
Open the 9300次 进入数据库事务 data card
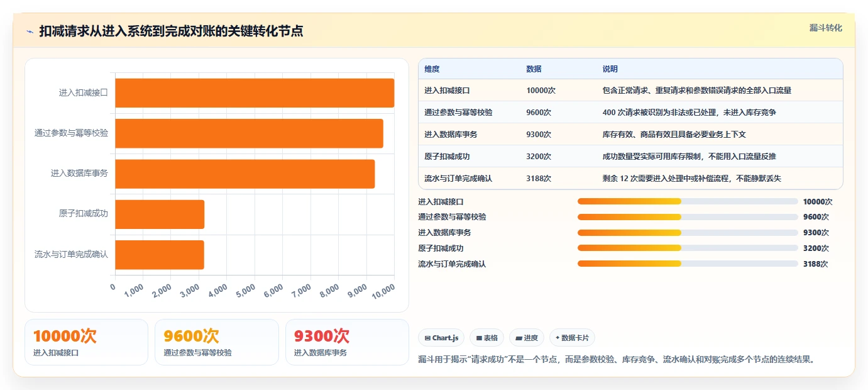pyautogui.click(x=347, y=342)
